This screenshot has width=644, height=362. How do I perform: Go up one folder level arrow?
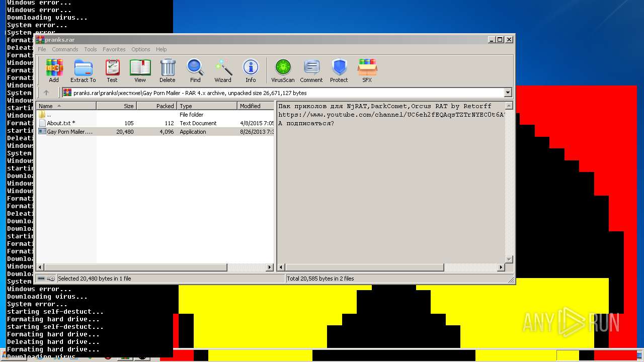[x=46, y=93]
